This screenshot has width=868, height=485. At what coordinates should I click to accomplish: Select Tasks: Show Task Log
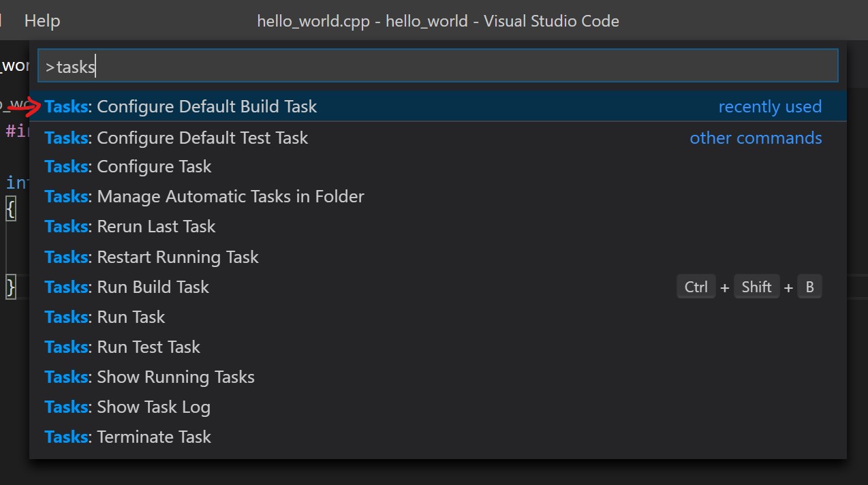point(127,407)
